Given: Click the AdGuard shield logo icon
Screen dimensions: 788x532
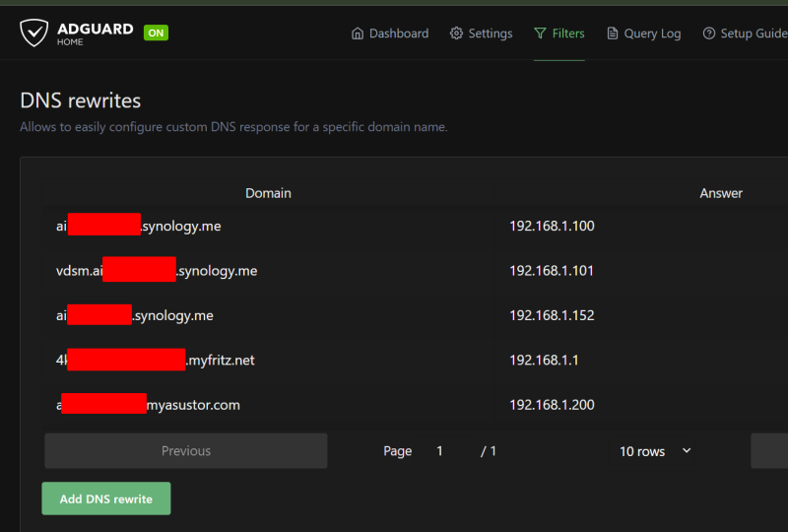Looking at the screenshot, I should (x=33, y=33).
